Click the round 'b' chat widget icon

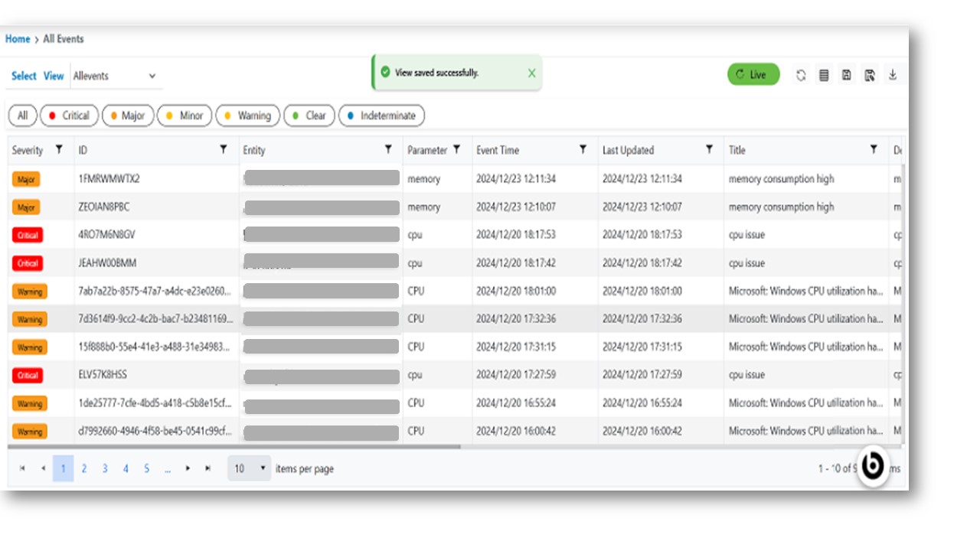coord(872,465)
